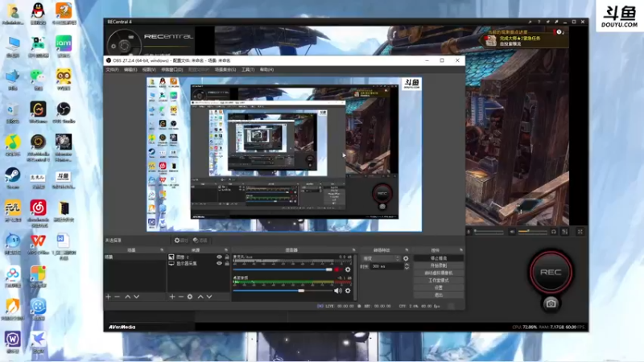Click the audio mixer vertical scrollbar

point(356,277)
